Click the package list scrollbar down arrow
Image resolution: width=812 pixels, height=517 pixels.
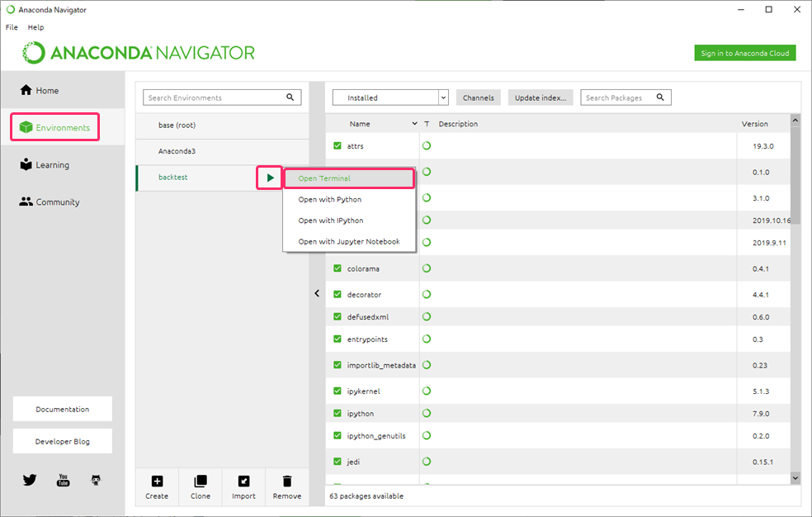click(x=795, y=478)
